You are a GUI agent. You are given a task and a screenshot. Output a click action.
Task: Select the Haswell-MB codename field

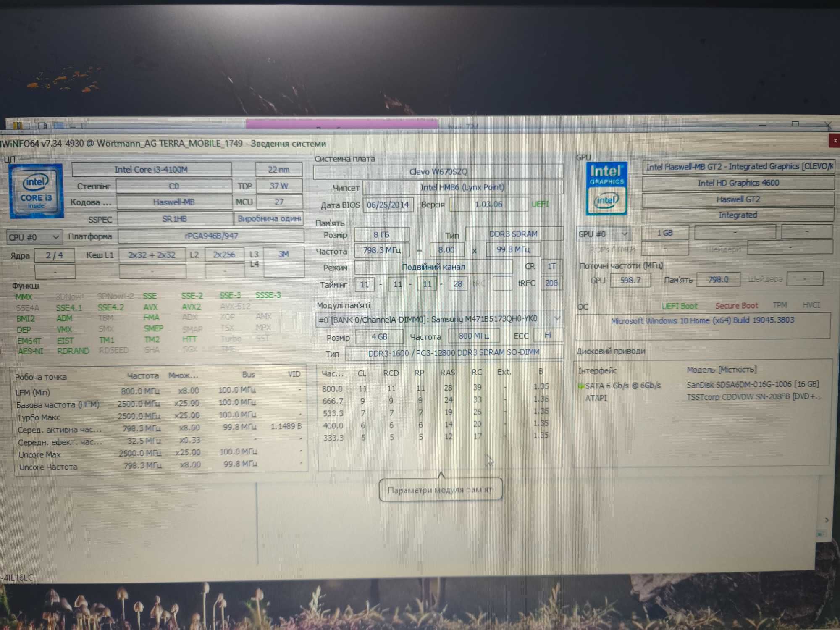click(174, 202)
